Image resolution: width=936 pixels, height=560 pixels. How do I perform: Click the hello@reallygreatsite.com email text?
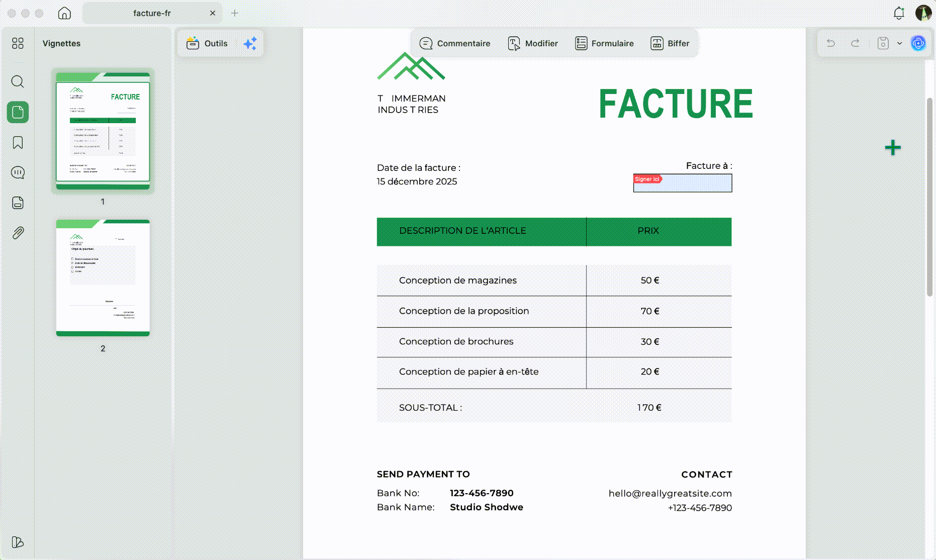[x=670, y=494]
